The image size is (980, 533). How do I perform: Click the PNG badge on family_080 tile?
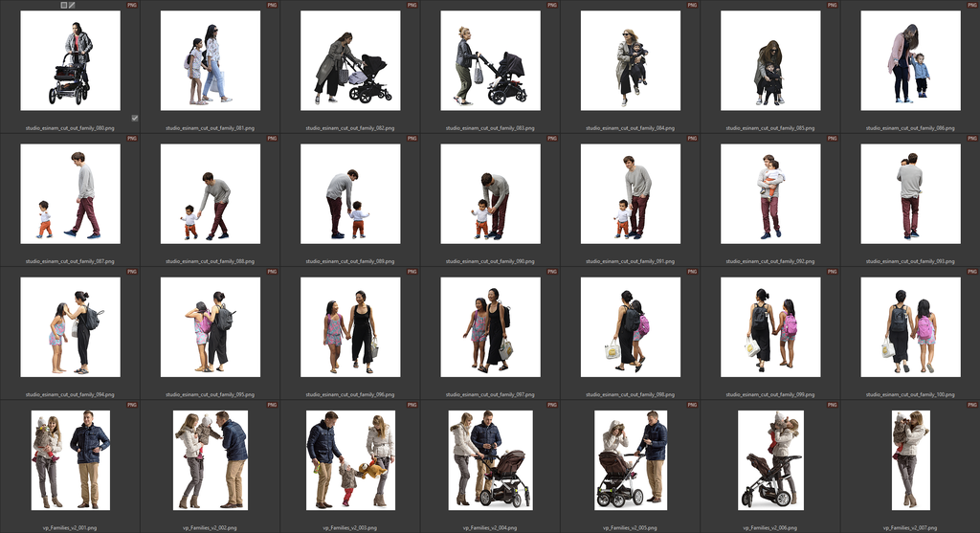point(132,5)
